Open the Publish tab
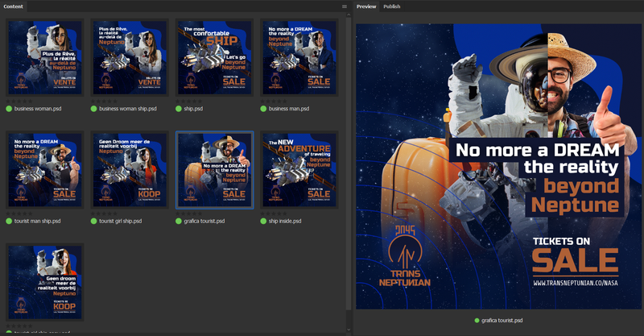Screen dimensions: 644x336 (392, 6)
